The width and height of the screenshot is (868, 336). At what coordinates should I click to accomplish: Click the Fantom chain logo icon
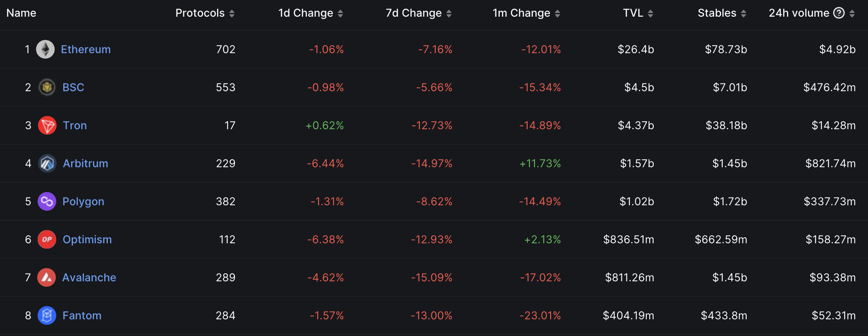[x=47, y=315]
